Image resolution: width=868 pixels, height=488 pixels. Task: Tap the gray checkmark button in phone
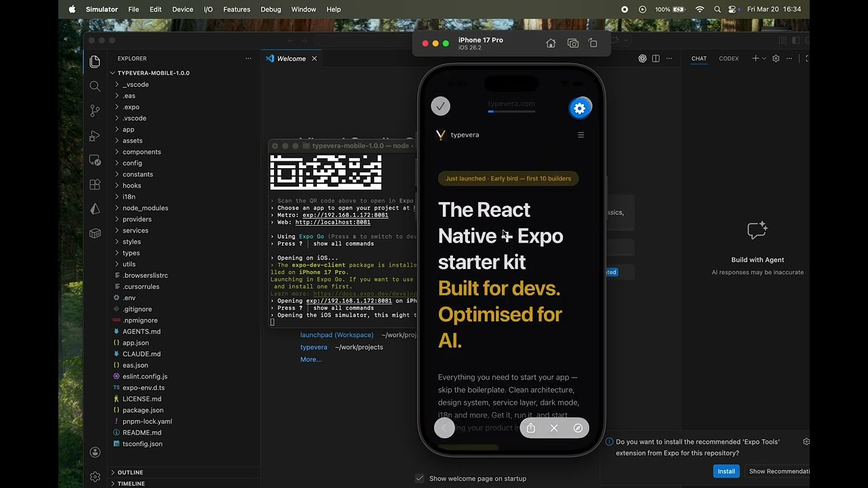pyautogui.click(x=441, y=106)
